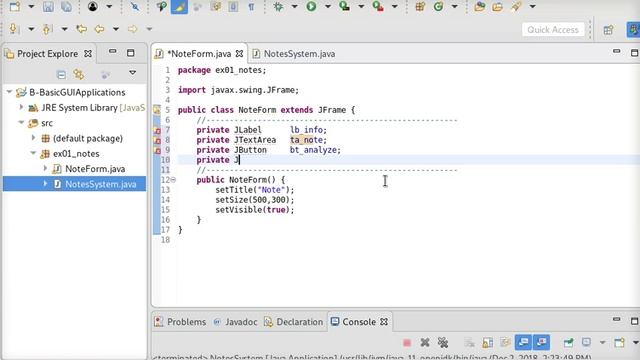Open the Run configurations dropdown arrow
The image size is (640, 360).
click(x=327, y=7)
